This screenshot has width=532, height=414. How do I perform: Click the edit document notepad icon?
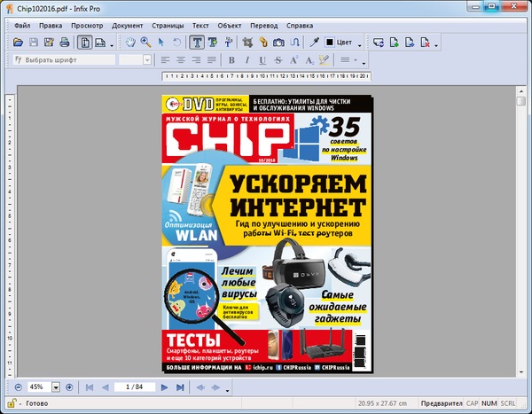point(49,43)
